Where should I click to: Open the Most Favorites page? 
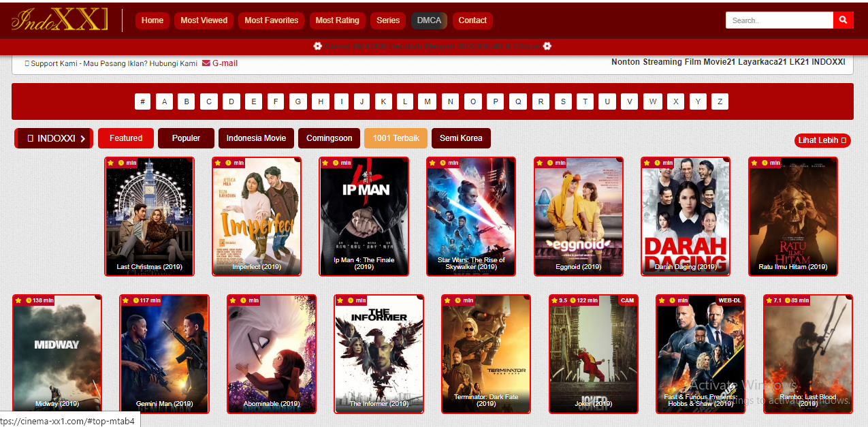coord(271,20)
